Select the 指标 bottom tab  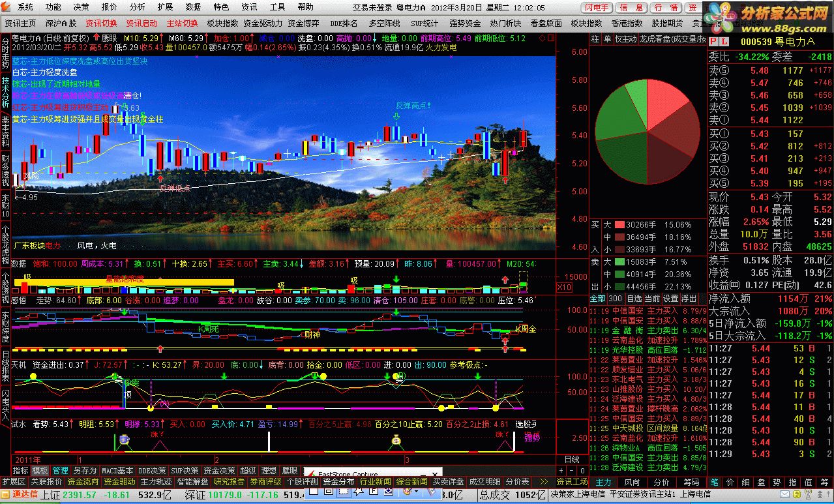pos(21,470)
